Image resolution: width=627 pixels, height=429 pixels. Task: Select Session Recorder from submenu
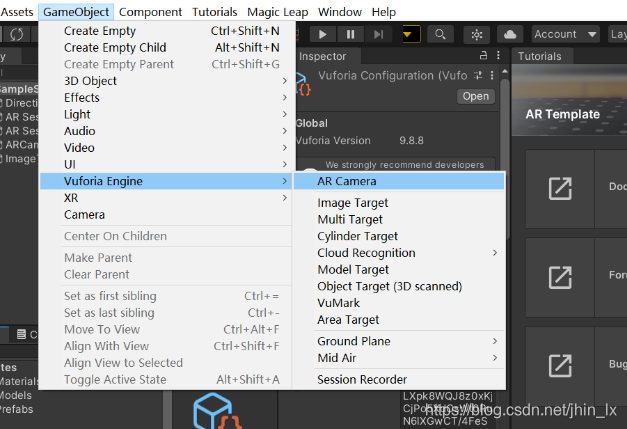click(399, 379)
